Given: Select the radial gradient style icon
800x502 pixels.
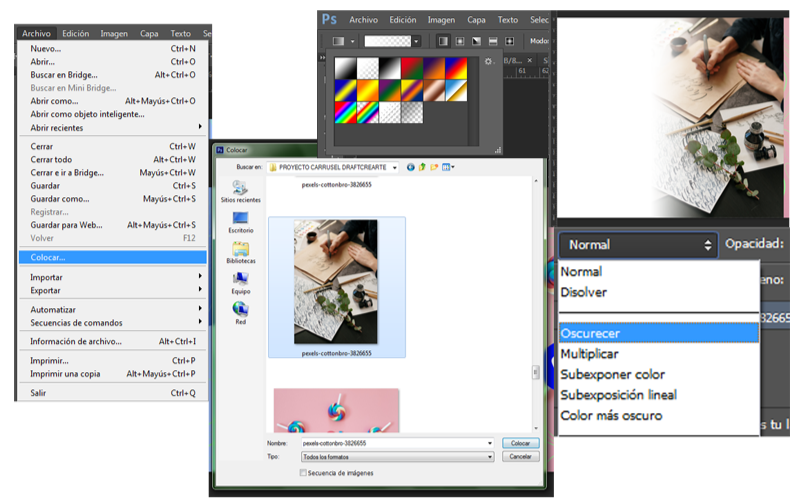Looking at the screenshot, I should pyautogui.click(x=460, y=41).
